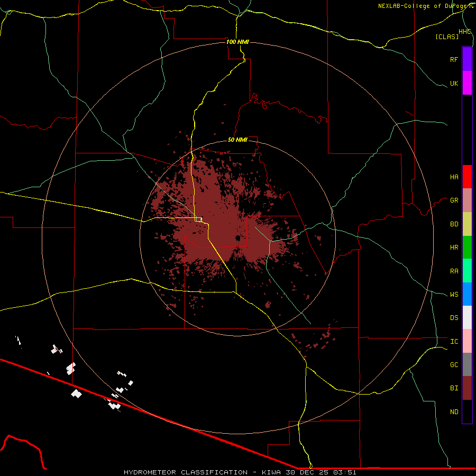The width and height of the screenshot is (476, 476).
Task: Click the RA legend label
Action: pos(454,271)
